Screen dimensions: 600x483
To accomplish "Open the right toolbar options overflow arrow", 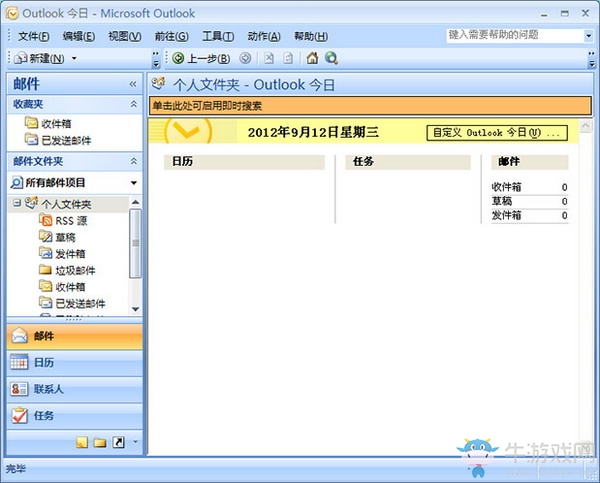I will (x=591, y=60).
